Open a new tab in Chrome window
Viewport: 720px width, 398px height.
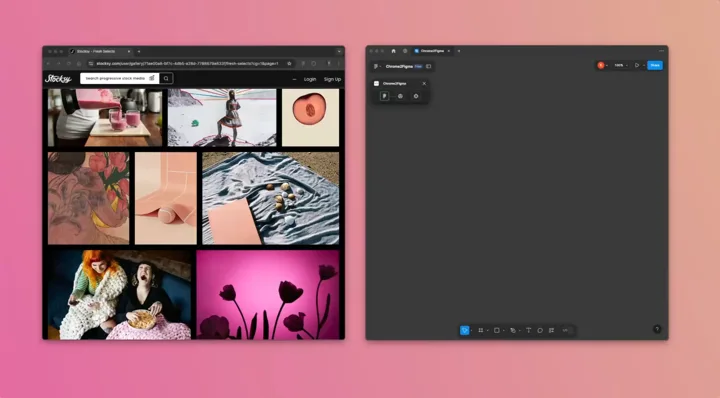139,51
